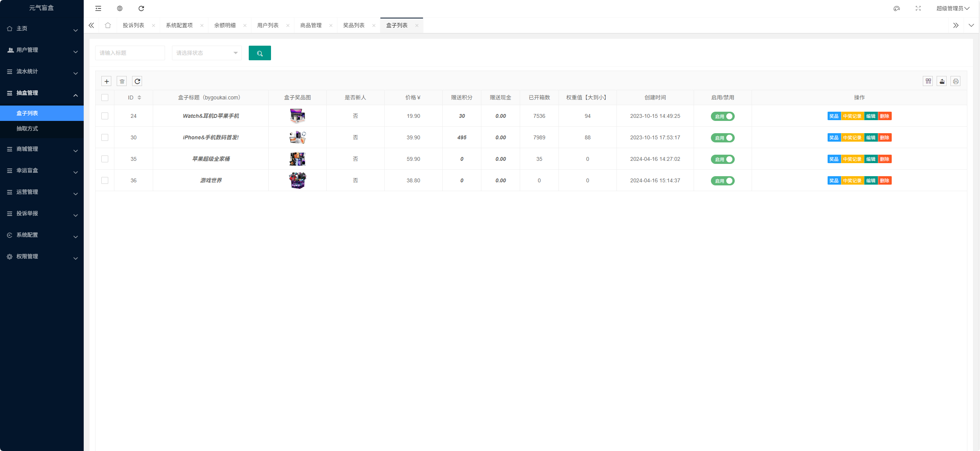Open the theme palette icon in header
The width and height of the screenshot is (980, 451).
pyautogui.click(x=896, y=8)
